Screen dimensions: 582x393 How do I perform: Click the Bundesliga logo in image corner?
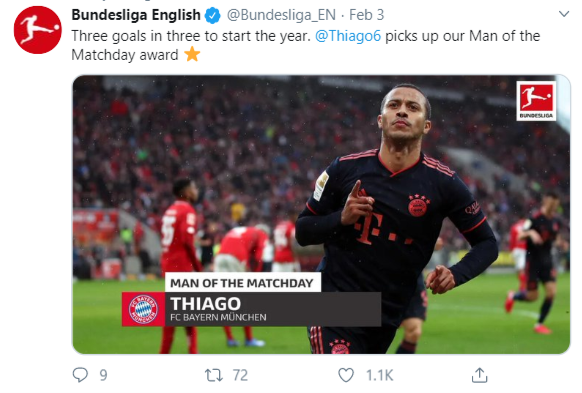pyautogui.click(x=536, y=101)
